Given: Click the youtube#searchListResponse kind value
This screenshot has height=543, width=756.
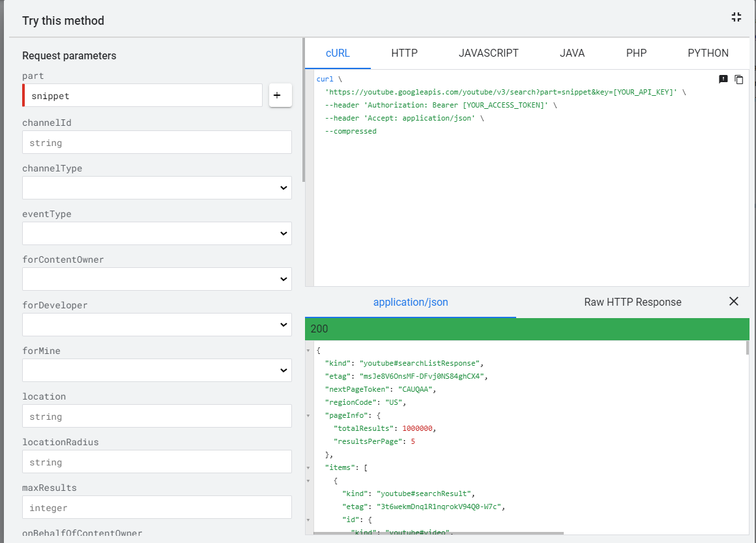Looking at the screenshot, I should coord(419,363).
